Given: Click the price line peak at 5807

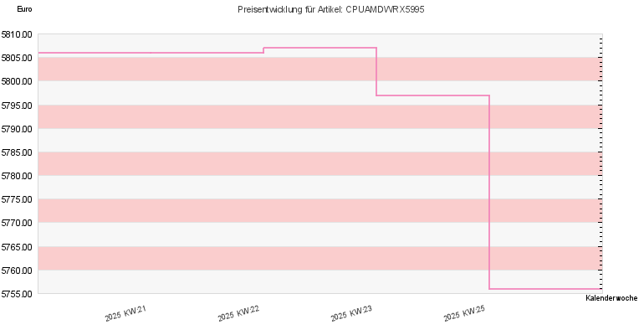Looking at the screenshot, I should point(320,48).
